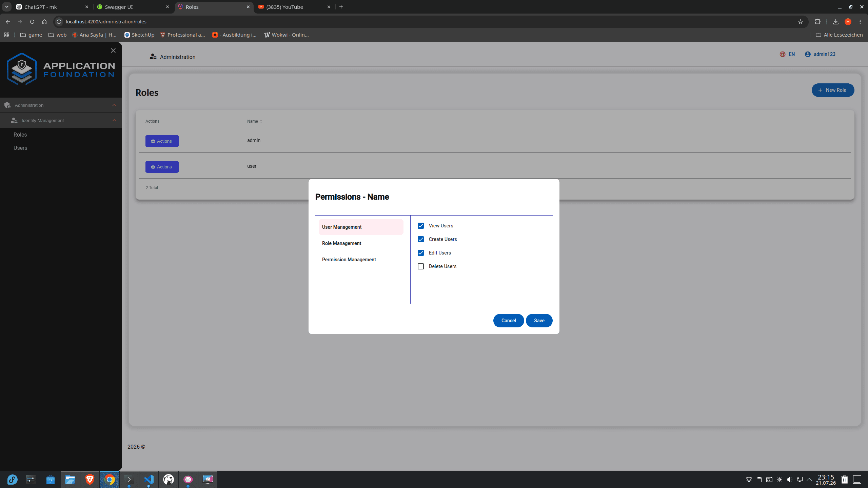The width and height of the screenshot is (868, 488).
Task: Close the sidebar with the X icon
Action: pos(113,50)
